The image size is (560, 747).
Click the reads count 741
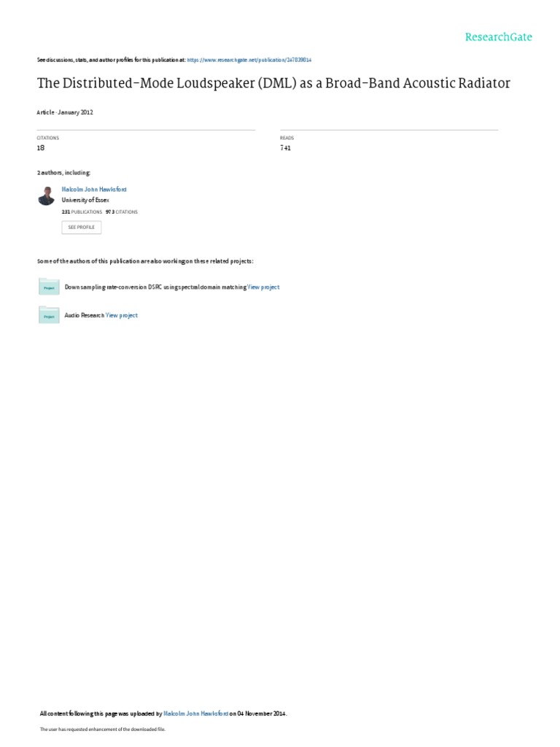point(285,148)
